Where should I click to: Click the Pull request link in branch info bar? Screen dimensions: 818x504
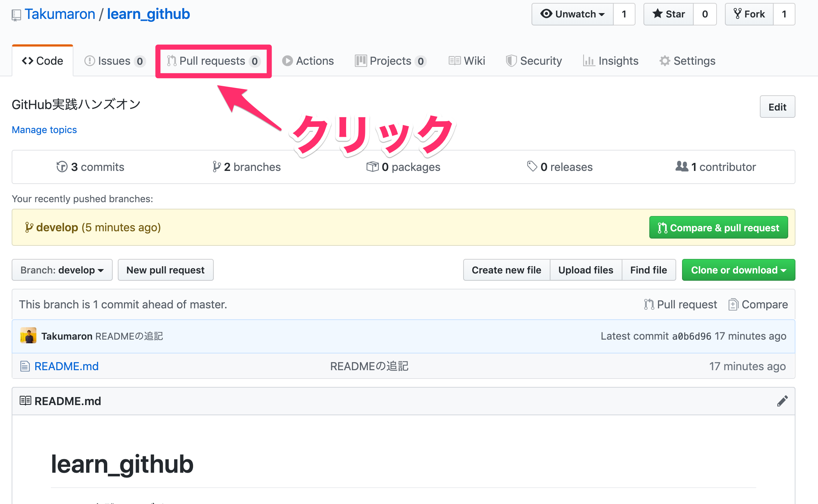[x=680, y=304]
